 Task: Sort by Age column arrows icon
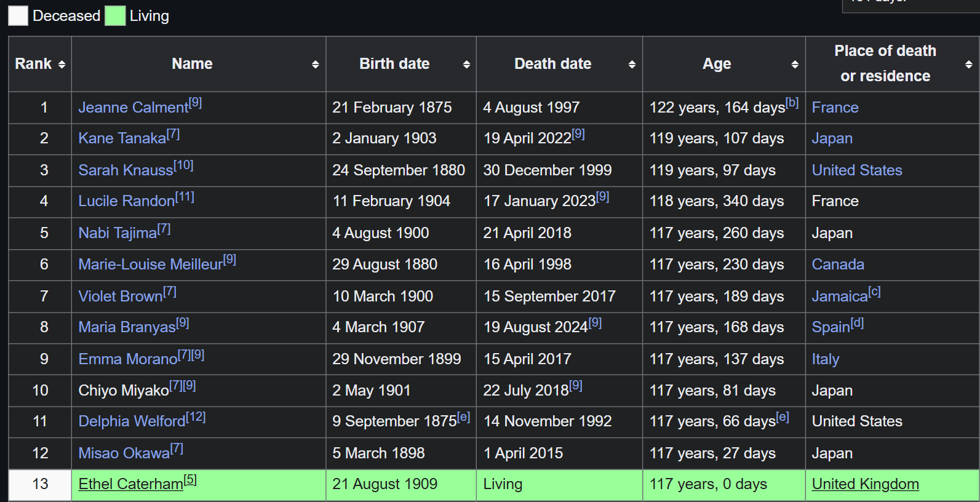click(x=795, y=65)
